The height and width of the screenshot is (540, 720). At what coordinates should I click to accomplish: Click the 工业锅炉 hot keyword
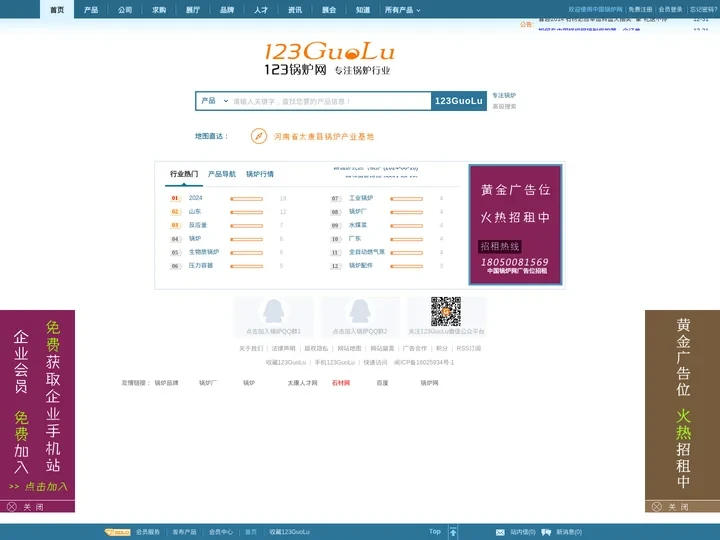click(x=361, y=198)
